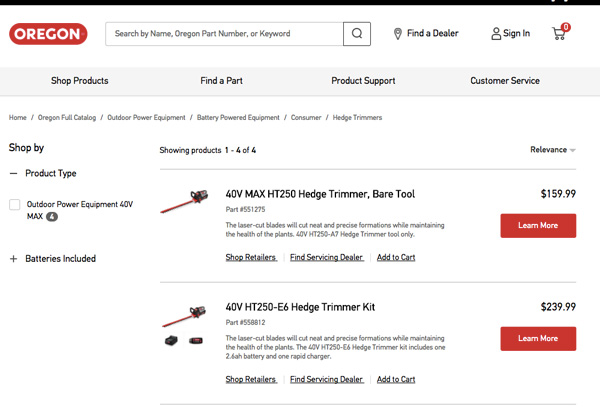600x413 pixels.
Task: Click into the product search field
Action: point(224,34)
